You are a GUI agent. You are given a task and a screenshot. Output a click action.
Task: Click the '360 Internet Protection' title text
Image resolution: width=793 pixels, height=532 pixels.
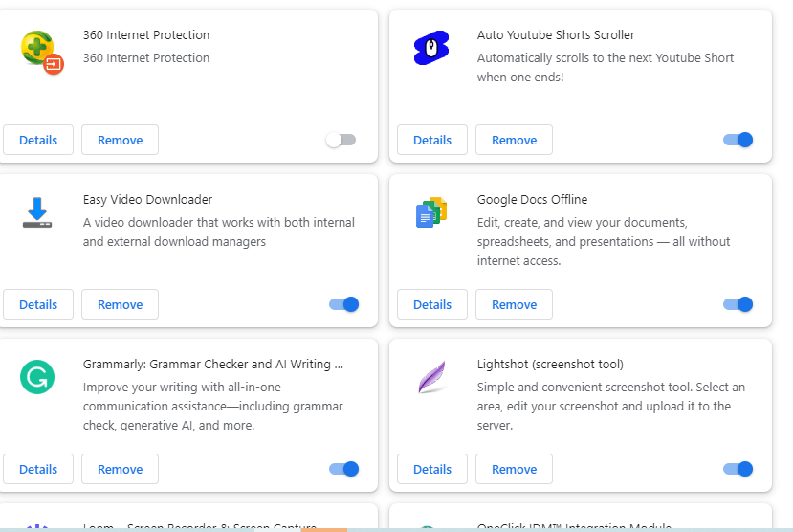click(x=146, y=34)
